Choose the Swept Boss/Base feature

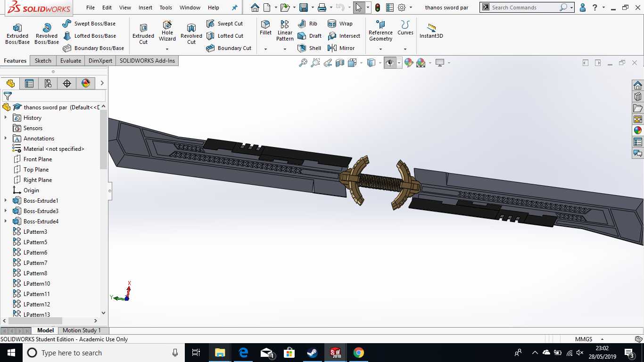89,24
